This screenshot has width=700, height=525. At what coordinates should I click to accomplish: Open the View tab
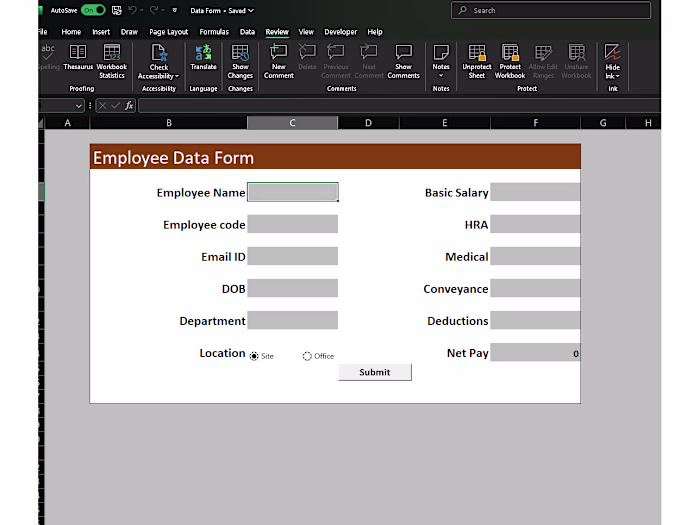(x=306, y=32)
